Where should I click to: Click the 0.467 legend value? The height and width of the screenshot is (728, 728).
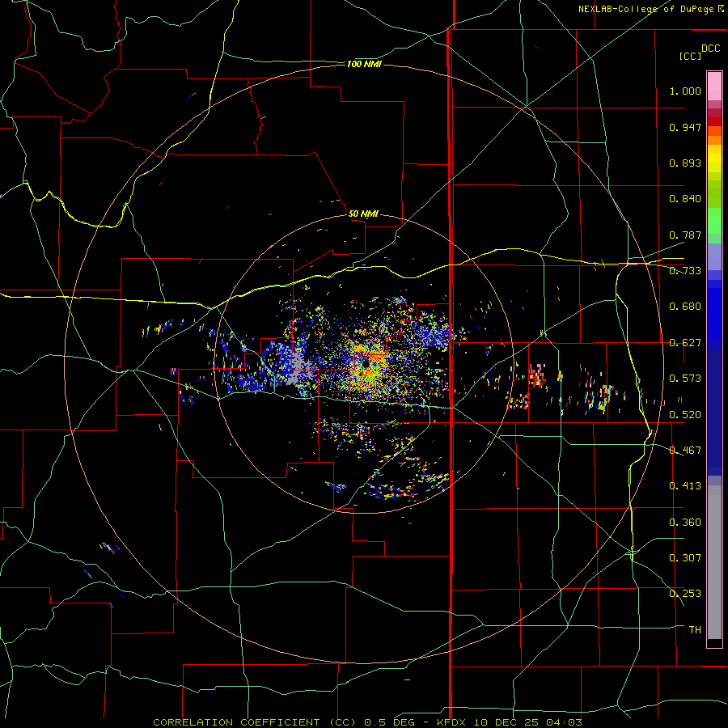(685, 451)
